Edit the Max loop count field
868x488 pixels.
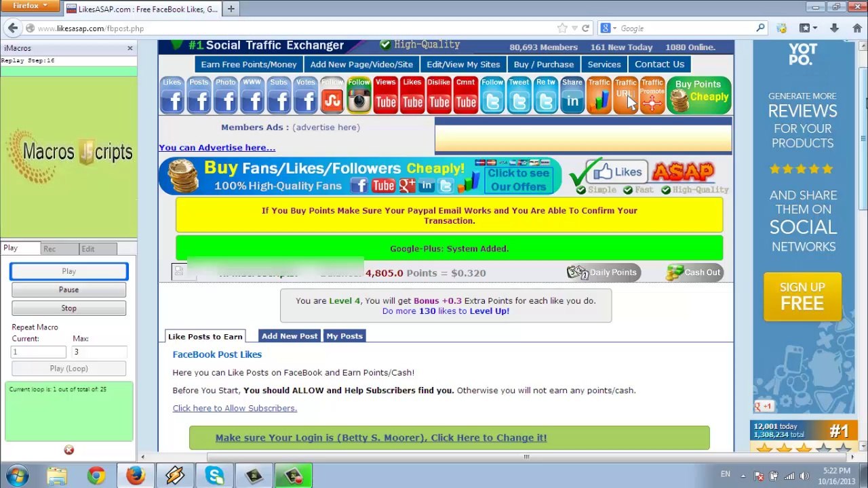coord(99,352)
